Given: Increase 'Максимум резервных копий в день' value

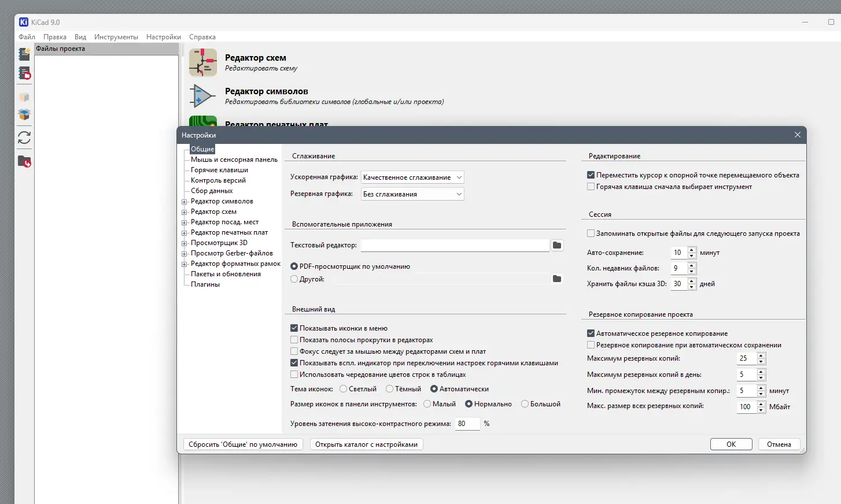Looking at the screenshot, I should [761, 372].
